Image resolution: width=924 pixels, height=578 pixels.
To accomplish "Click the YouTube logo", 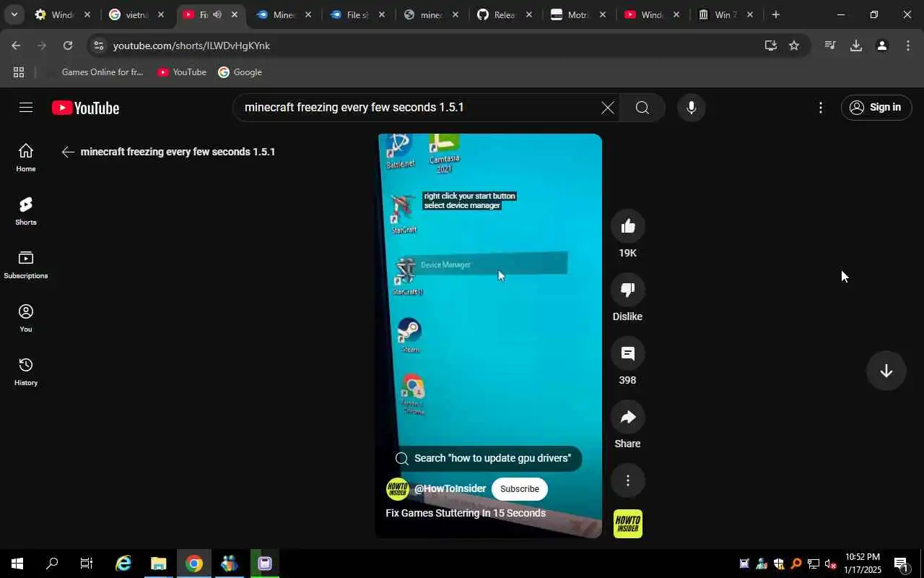I will point(85,108).
